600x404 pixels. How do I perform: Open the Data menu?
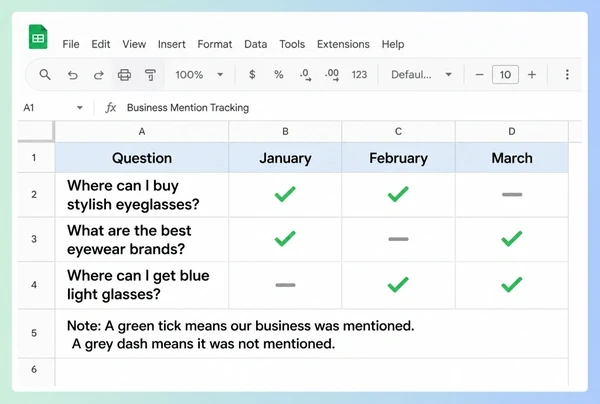point(256,44)
